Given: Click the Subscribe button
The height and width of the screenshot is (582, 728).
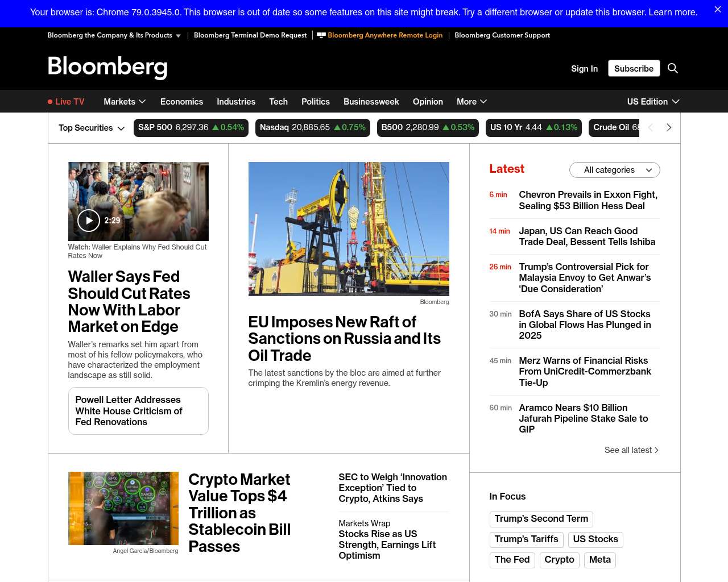Looking at the screenshot, I should point(634,68).
